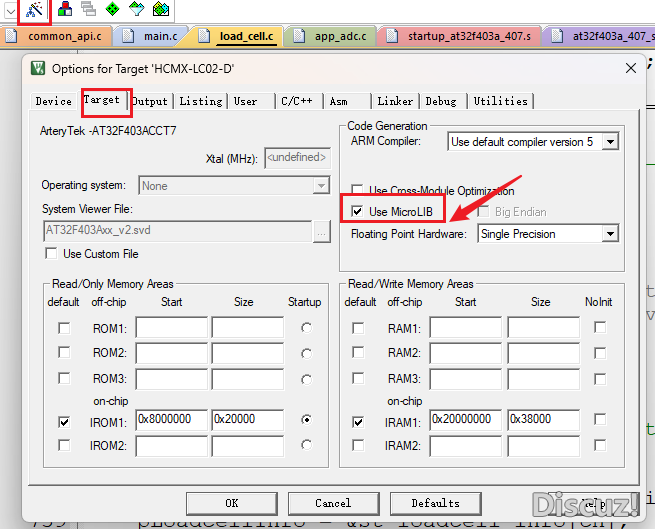Click the System Viewer File path field
The height and width of the screenshot is (529, 655).
[x=177, y=231]
